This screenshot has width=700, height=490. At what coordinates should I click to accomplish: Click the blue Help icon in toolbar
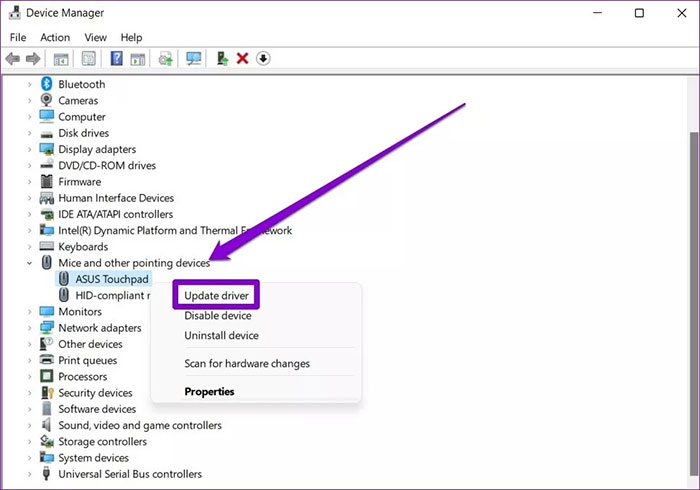tap(116, 59)
